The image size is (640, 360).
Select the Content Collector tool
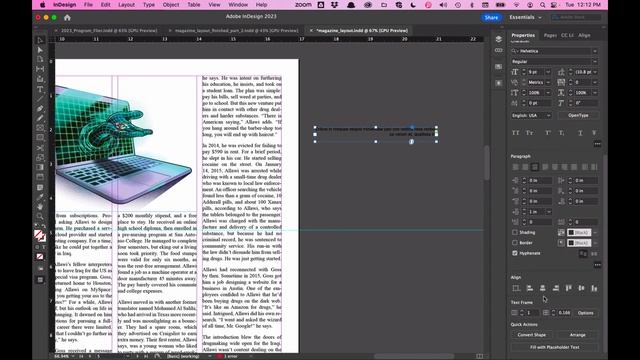40,79
